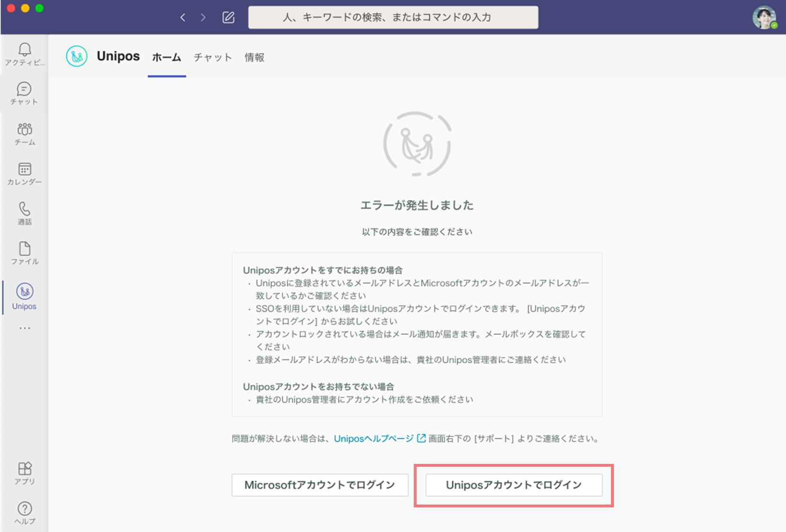Click the 以下の内容をご確認ください text
Viewport: 786px width, 532px height.
pos(417,232)
